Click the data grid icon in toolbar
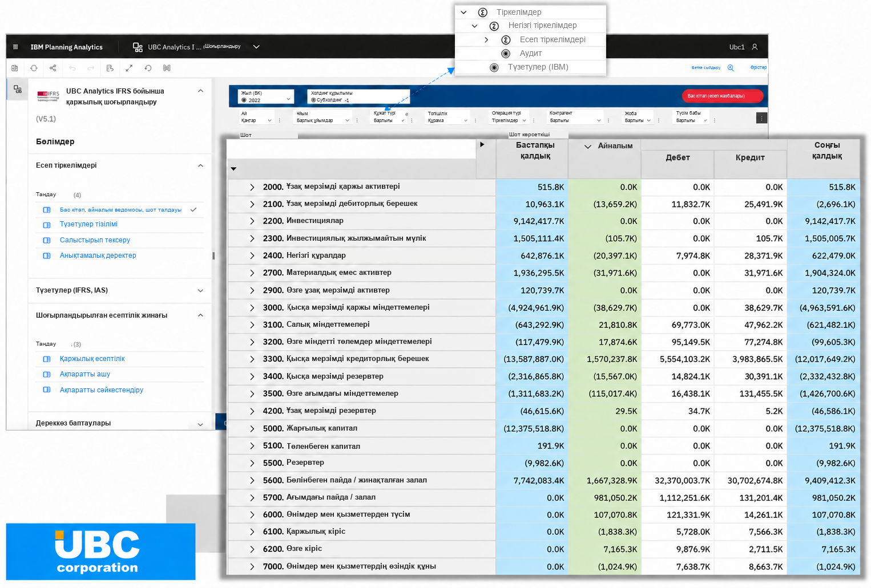871x588 pixels. point(15,68)
